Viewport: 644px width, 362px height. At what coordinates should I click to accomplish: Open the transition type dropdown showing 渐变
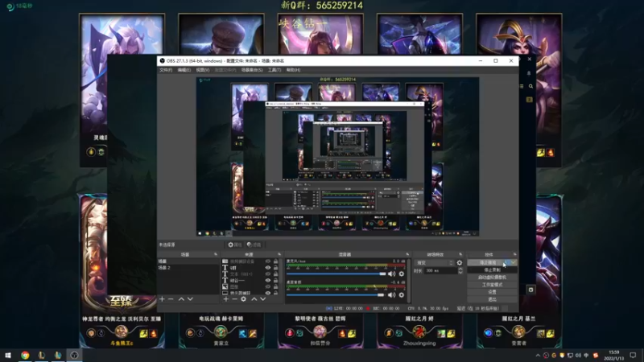tap(434, 263)
